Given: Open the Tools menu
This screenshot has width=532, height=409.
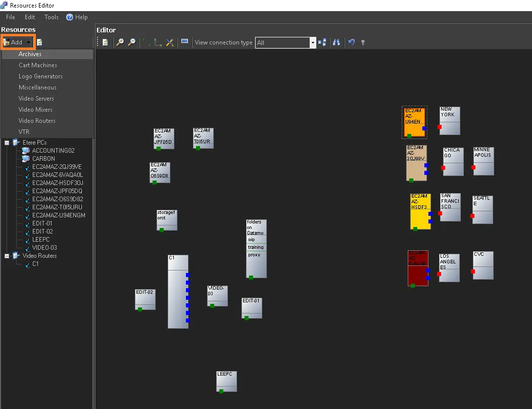Looking at the screenshot, I should 52,17.
